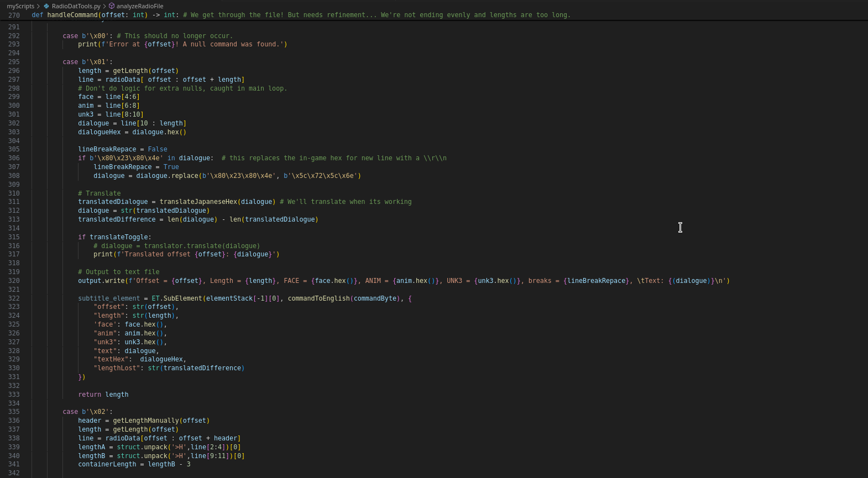The width and height of the screenshot is (868, 478).
Task: Click getLengthManually call under case x02
Action: click(146, 421)
